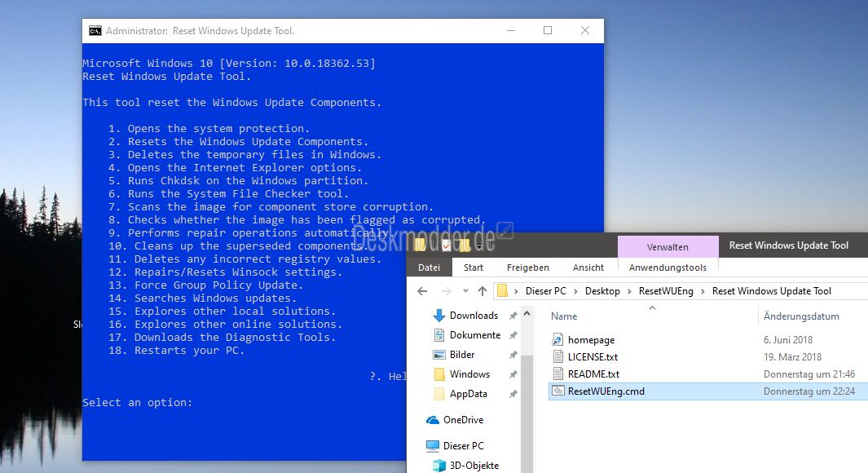The height and width of the screenshot is (473, 868).
Task: Select the 3D-Objekte cube icon
Action: 439,465
